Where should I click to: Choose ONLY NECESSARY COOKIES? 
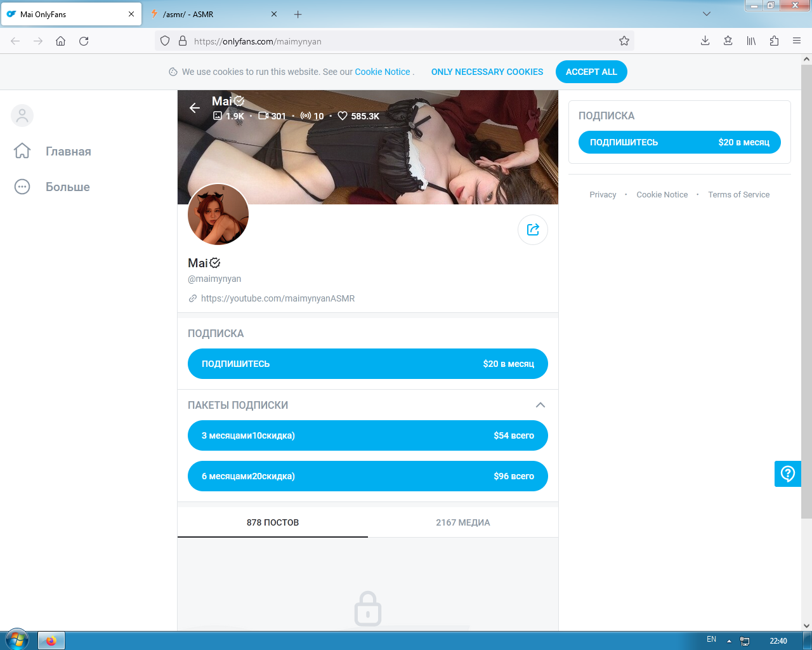click(487, 72)
